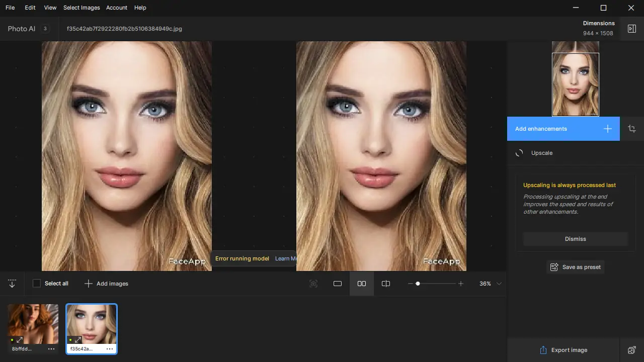
Task: Click the export with background icon bottom right
Action: pyautogui.click(x=632, y=350)
